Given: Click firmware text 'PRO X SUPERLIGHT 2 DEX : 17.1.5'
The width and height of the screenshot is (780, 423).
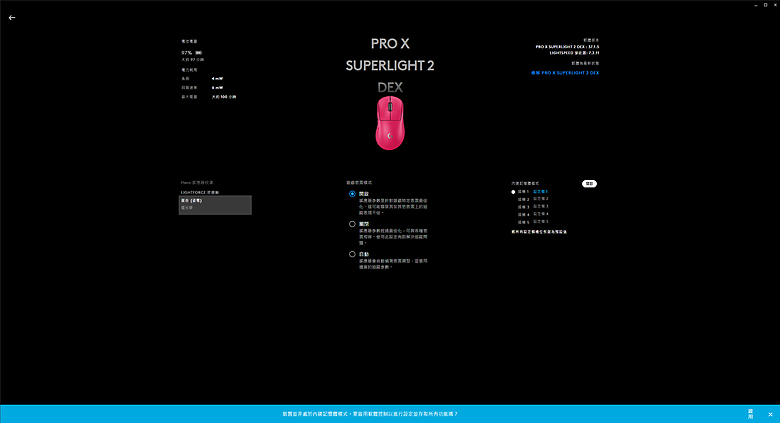Looking at the screenshot, I should pos(567,47).
